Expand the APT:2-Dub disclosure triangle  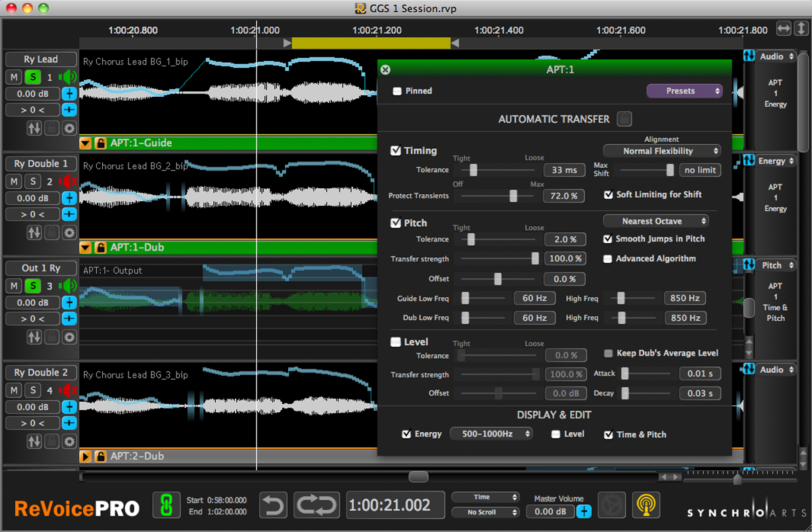coord(85,456)
